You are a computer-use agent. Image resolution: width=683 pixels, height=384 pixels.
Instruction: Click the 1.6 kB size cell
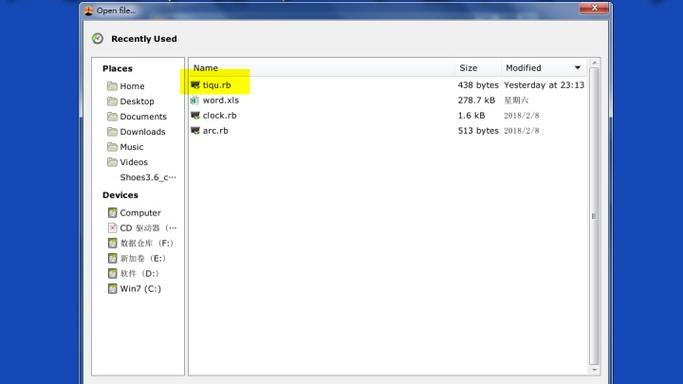pyautogui.click(x=471, y=116)
